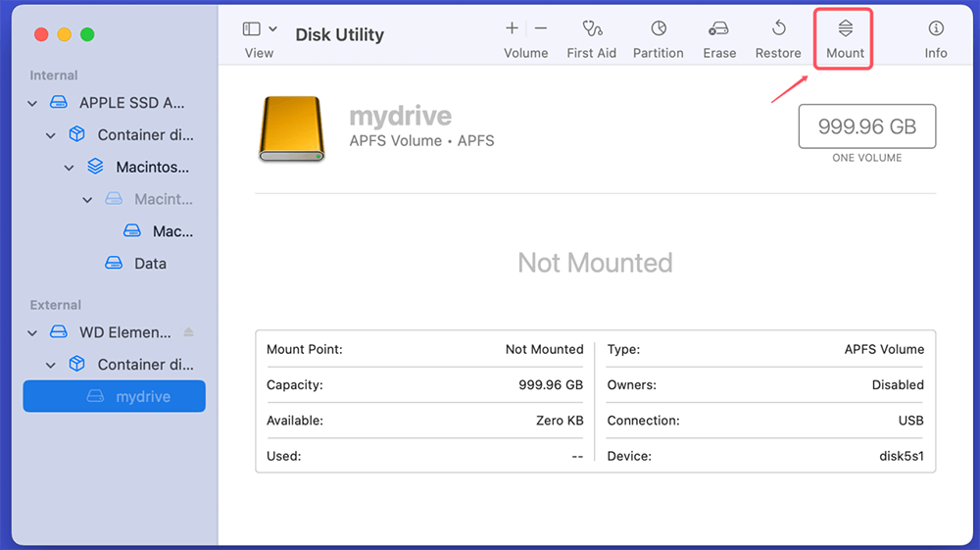Eject the WD Elements drive
The width and height of the screenshot is (980, 550).
[x=189, y=332]
